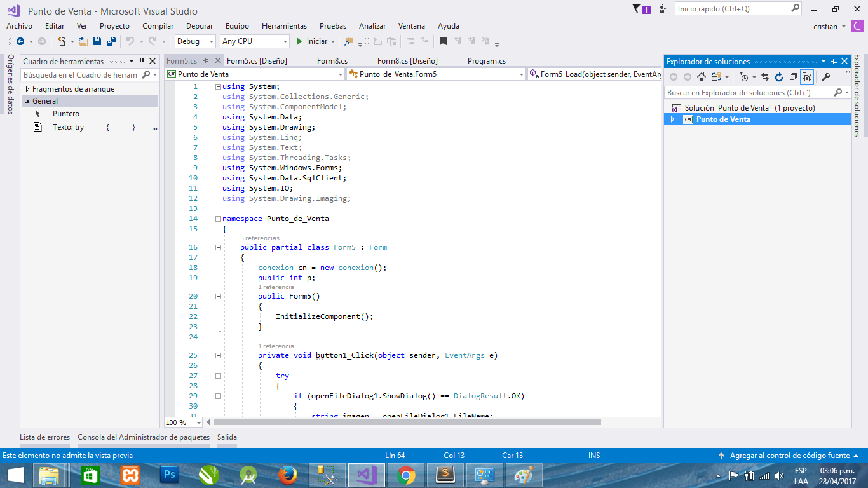Click the horizontal scrollbar of the code editor
This screenshot has height=488, width=868.
pyautogui.click(x=407, y=422)
